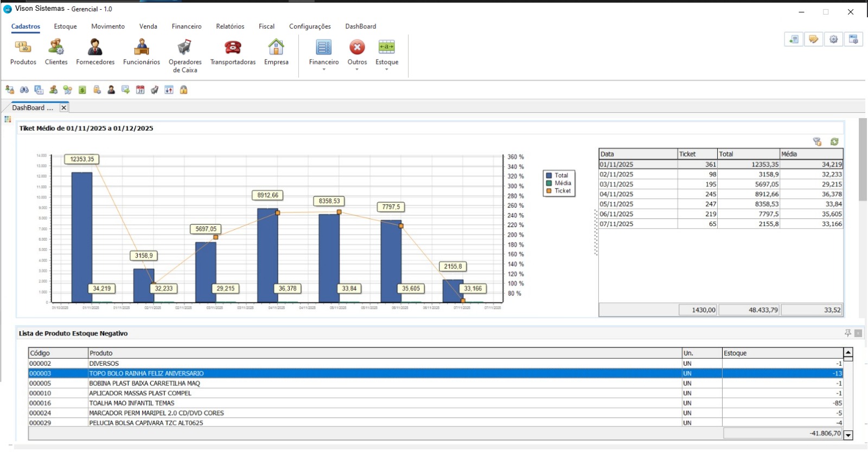Open the Transportadoras phone icon
This screenshot has width=868, height=452.
click(233, 48)
